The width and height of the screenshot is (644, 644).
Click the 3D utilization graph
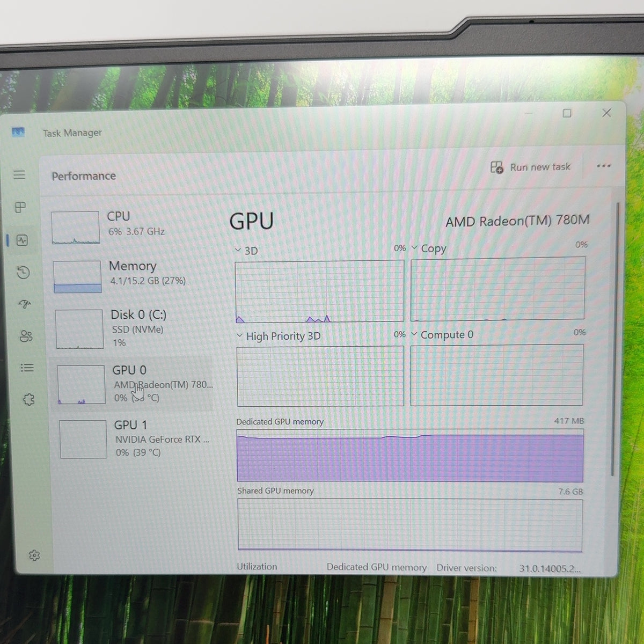319,291
